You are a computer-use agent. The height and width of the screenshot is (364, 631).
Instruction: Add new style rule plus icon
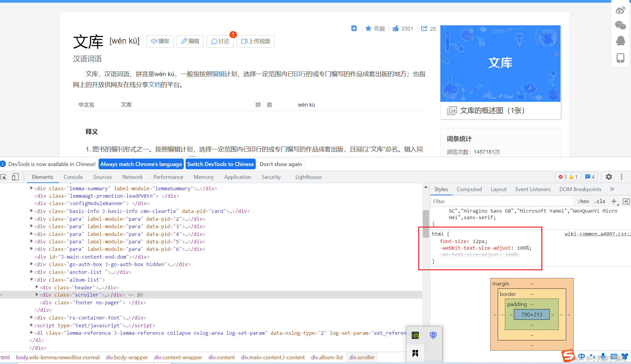614,202
